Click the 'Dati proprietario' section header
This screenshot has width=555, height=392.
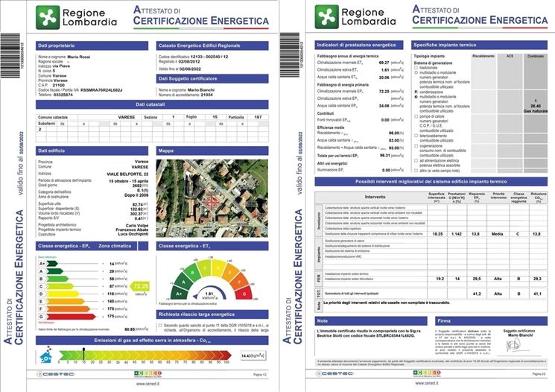pyautogui.click(x=92, y=45)
